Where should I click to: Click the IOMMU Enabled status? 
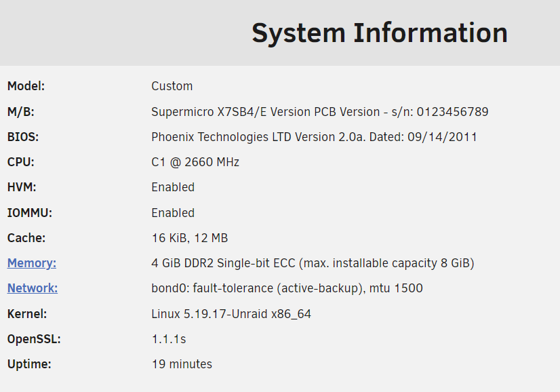click(173, 213)
